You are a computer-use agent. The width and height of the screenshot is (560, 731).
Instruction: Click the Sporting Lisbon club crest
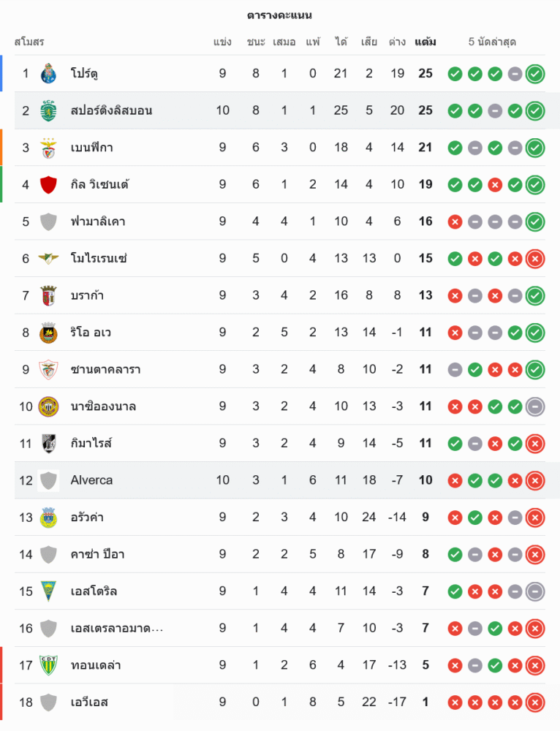point(48,110)
